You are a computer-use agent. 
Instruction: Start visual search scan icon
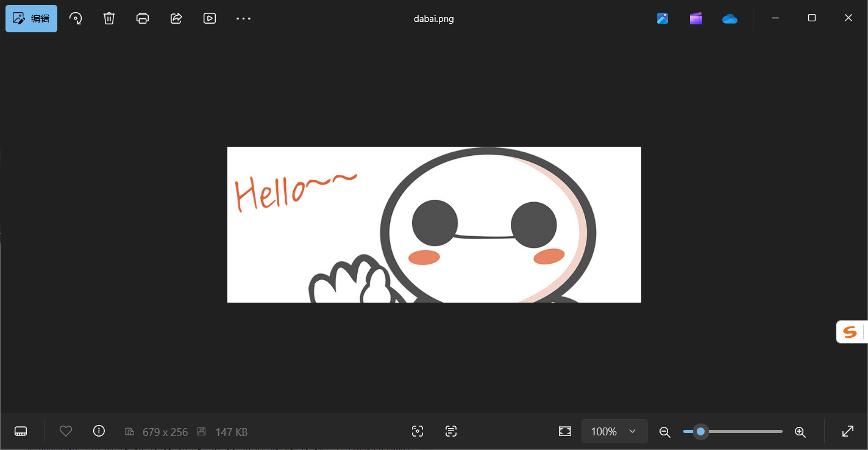click(418, 431)
